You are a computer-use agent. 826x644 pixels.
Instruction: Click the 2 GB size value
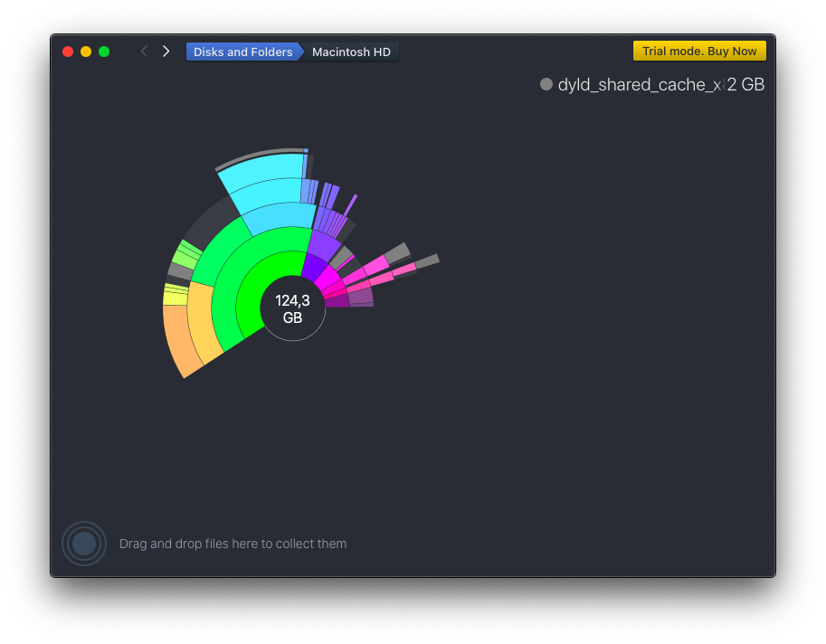point(745,84)
